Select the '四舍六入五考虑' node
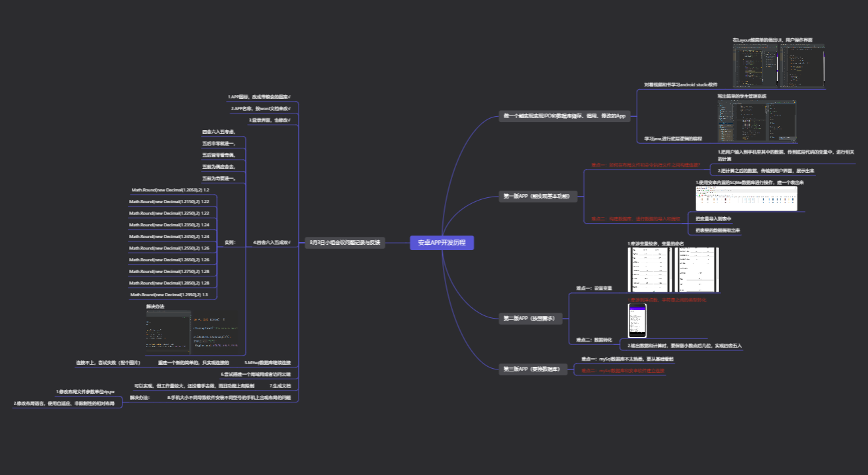This screenshot has width=868, height=475. (x=219, y=132)
